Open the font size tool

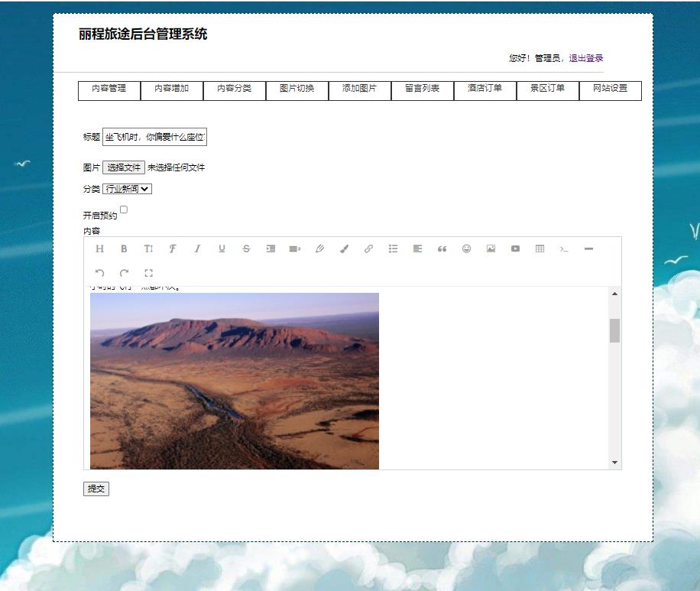pos(149,248)
